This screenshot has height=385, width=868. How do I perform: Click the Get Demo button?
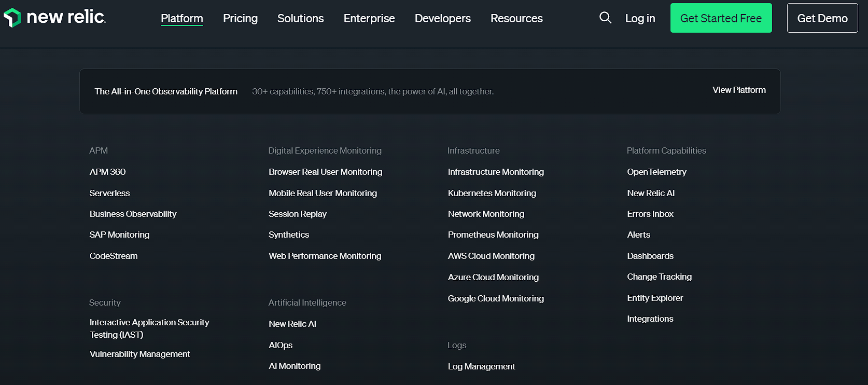[x=822, y=18]
